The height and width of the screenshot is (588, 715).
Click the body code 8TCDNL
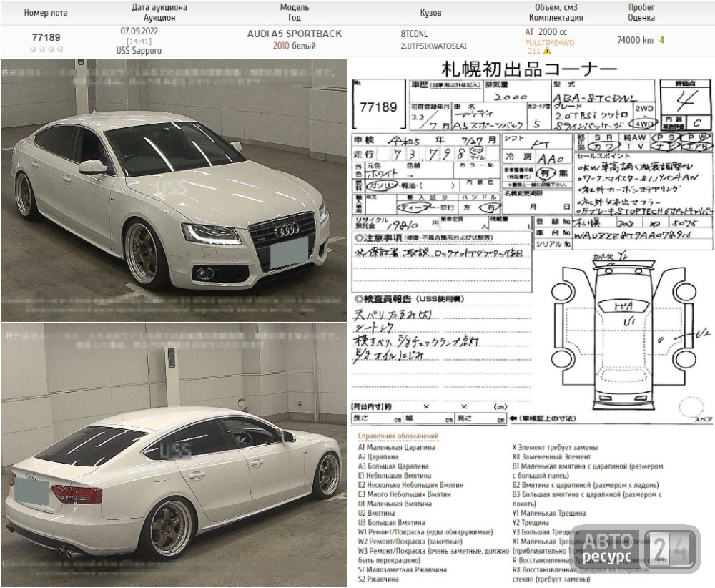click(414, 34)
